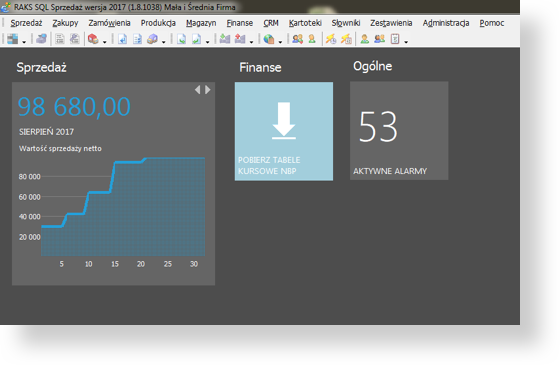Click the single orange person toolbar icon
The height and width of the screenshot is (365, 560).
click(x=312, y=39)
